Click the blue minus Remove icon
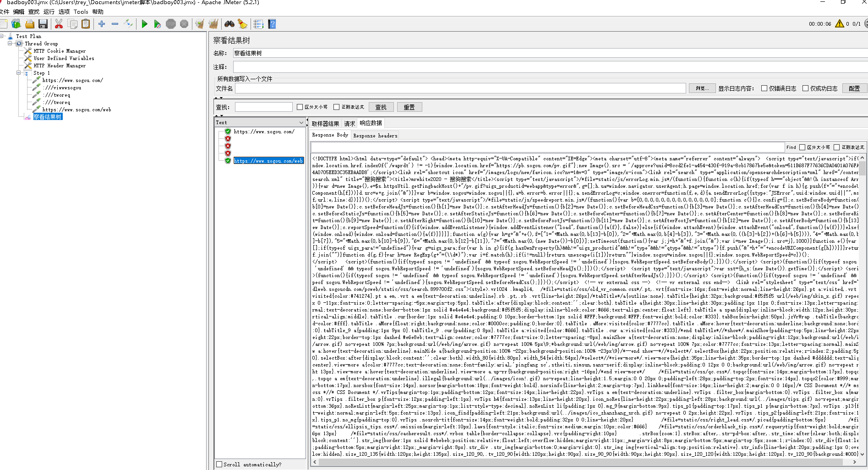 [115, 24]
